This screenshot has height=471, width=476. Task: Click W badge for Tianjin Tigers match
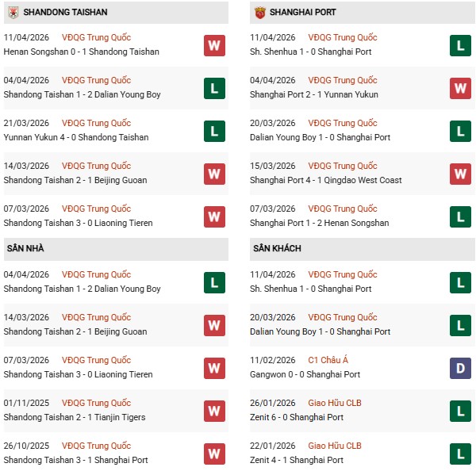(x=214, y=411)
